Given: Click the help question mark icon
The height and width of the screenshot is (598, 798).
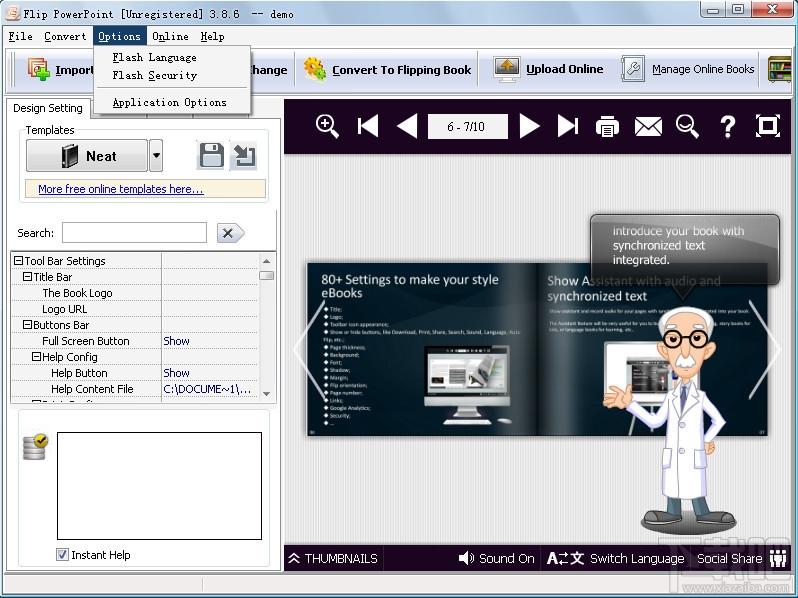Looking at the screenshot, I should pyautogui.click(x=728, y=126).
